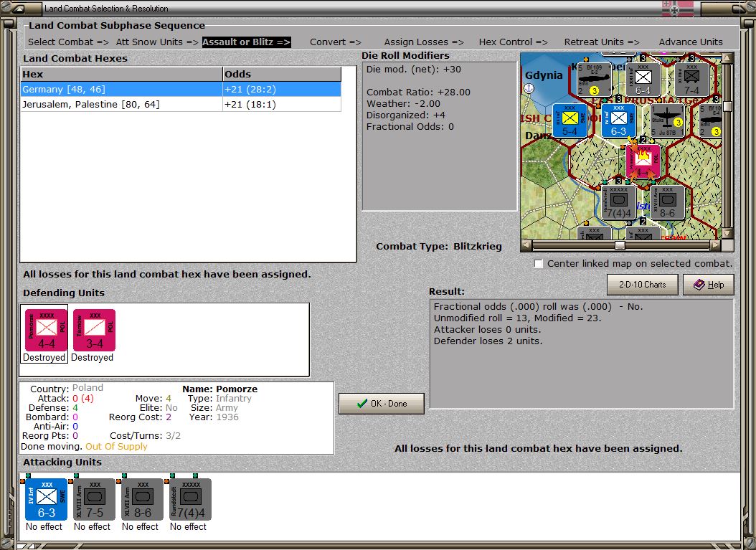This screenshot has width=756, height=550.
Task: Click the Combat Type: Blitzkrieg label
Action: point(439,247)
